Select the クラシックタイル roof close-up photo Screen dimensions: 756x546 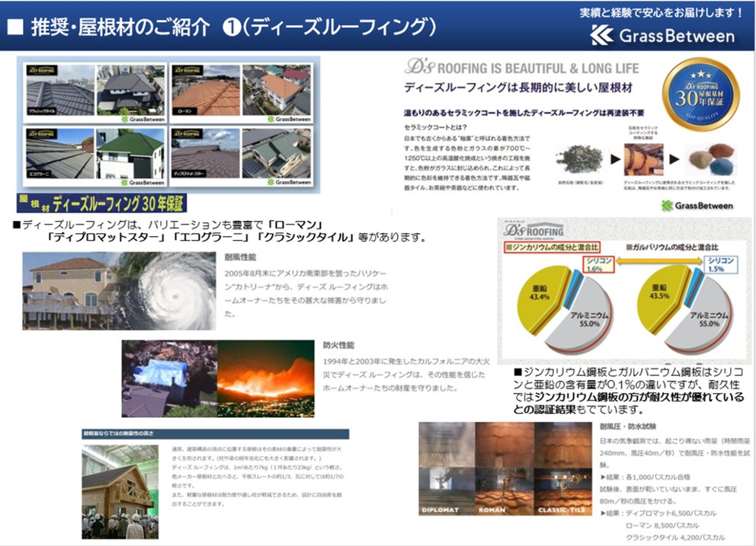coord(60,90)
